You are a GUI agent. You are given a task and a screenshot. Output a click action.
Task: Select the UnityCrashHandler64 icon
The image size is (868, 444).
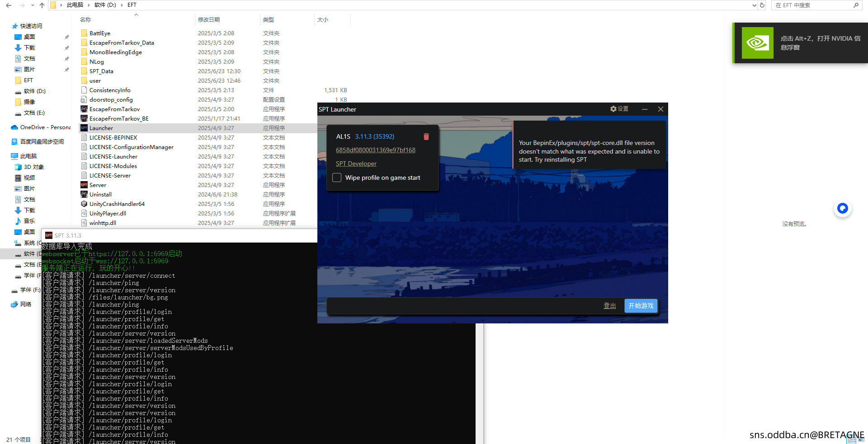click(x=84, y=204)
